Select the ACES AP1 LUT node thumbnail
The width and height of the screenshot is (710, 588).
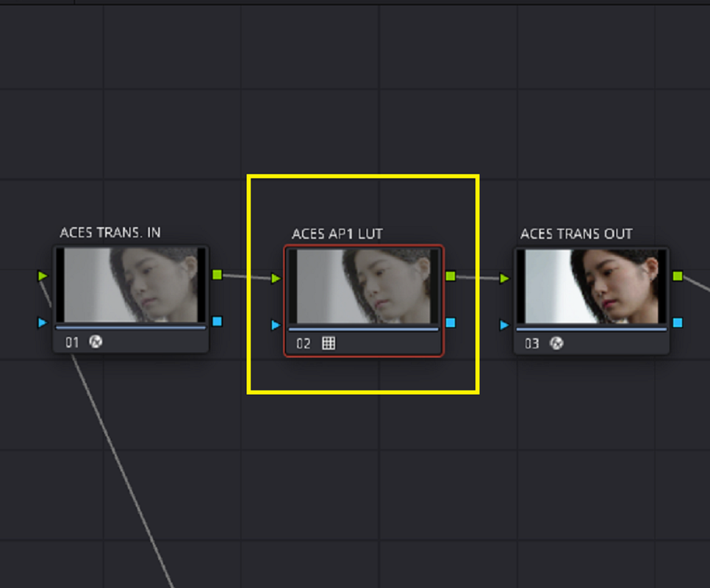pos(364,287)
